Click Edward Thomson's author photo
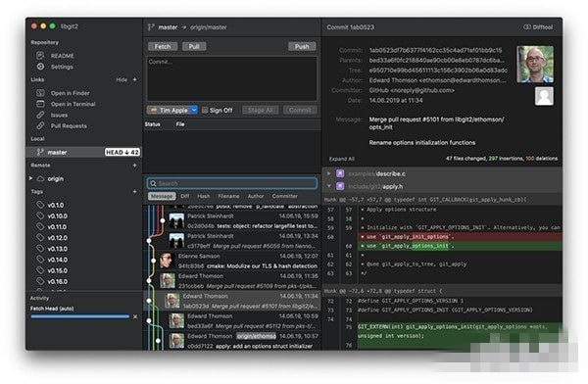Image resolution: width=588 pixels, height=384 pixels. (535, 64)
